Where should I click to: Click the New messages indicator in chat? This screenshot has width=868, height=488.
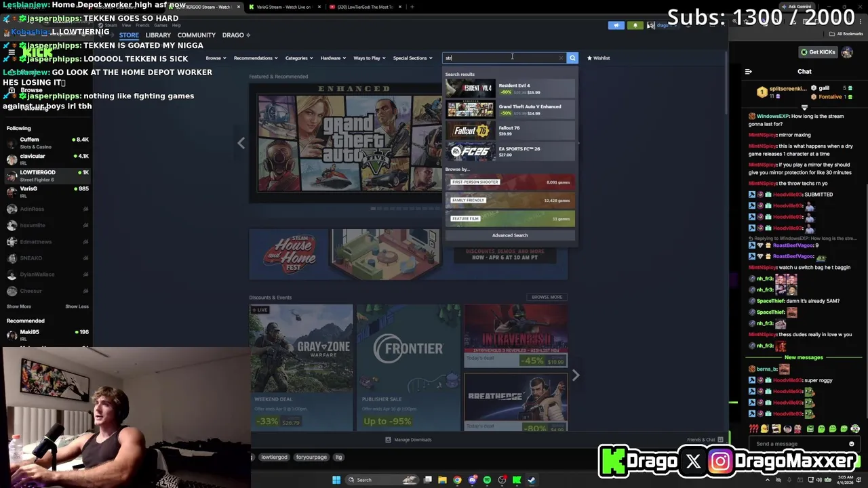pyautogui.click(x=804, y=357)
